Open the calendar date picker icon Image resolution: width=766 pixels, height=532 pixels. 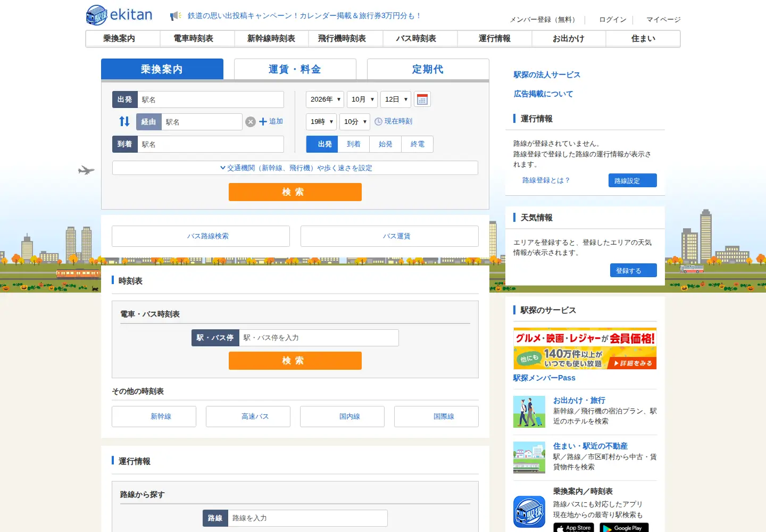click(x=422, y=99)
